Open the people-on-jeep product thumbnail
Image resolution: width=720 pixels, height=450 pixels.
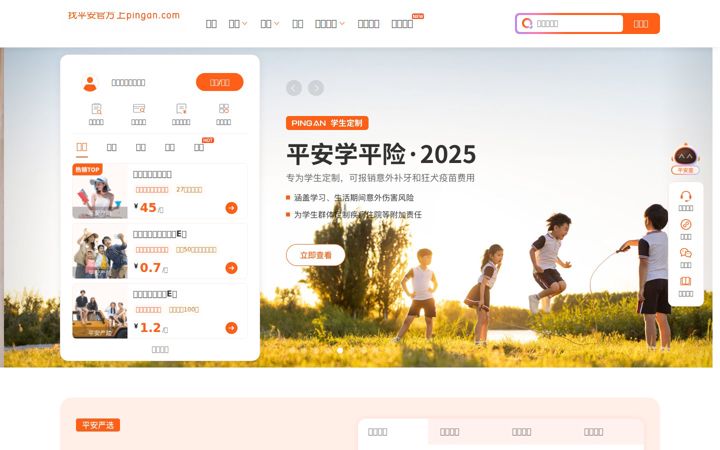(100, 311)
